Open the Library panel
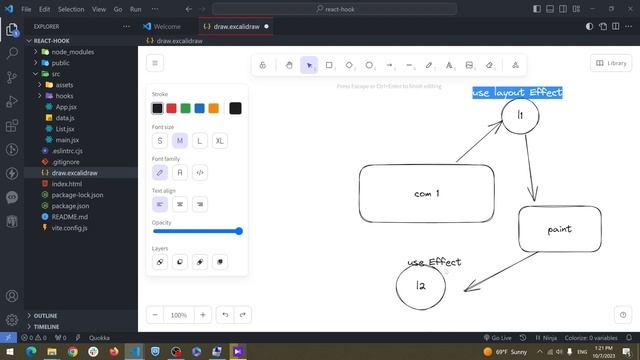Screen dimensions: 640x360 [x=611, y=63]
